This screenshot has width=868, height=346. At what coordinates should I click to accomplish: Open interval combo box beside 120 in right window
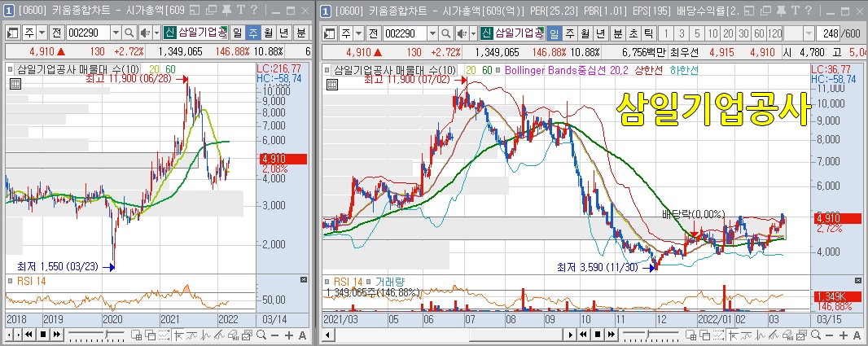(x=801, y=33)
